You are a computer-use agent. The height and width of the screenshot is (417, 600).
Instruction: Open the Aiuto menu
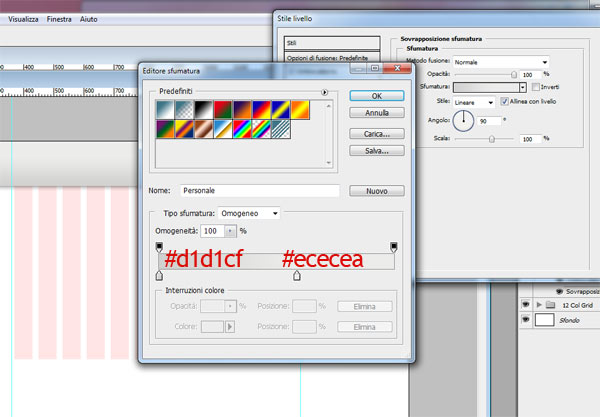coord(88,19)
